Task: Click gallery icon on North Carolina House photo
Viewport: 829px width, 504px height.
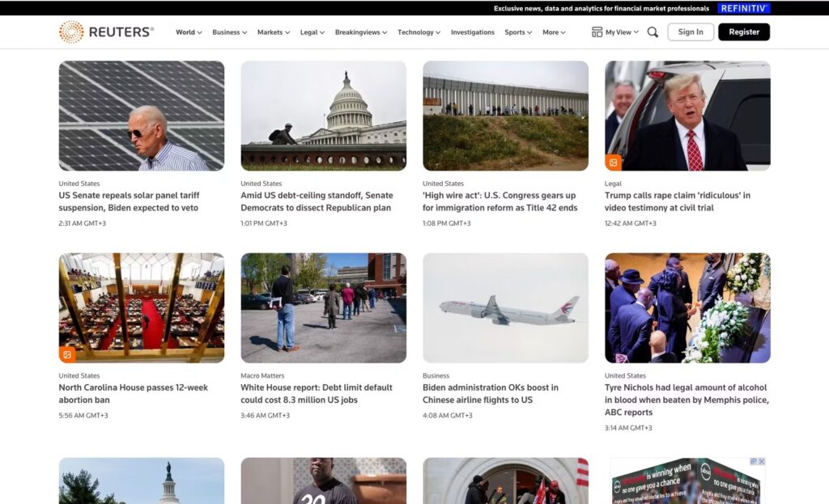Action: [x=67, y=354]
